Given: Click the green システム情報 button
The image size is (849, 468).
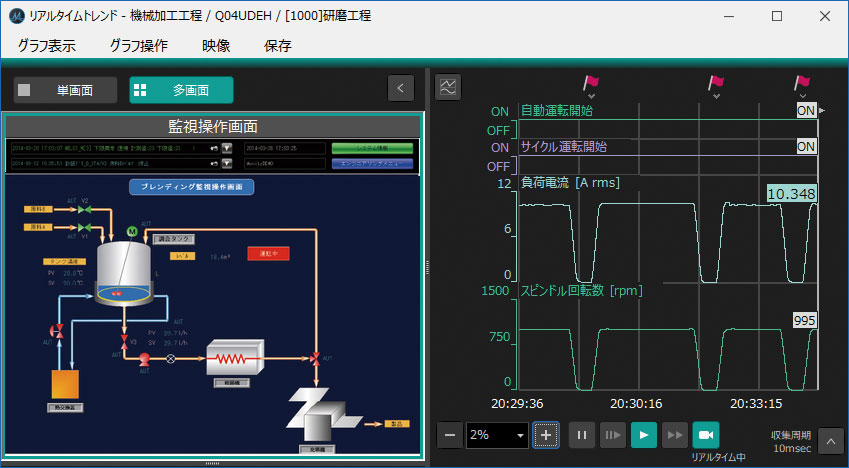Looking at the screenshot, I should pos(371,148).
